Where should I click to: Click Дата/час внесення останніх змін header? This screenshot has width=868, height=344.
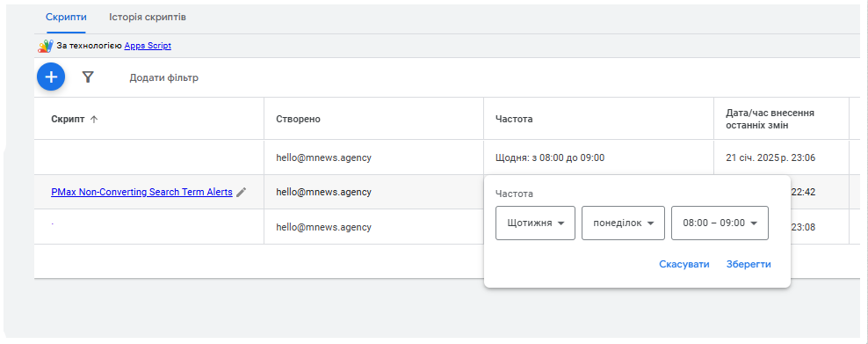tap(770, 119)
